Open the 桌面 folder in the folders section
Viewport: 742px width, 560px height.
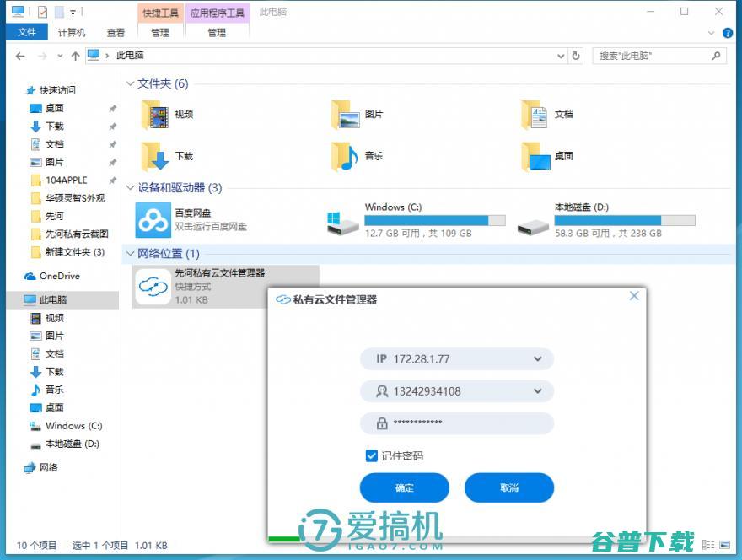point(547,156)
